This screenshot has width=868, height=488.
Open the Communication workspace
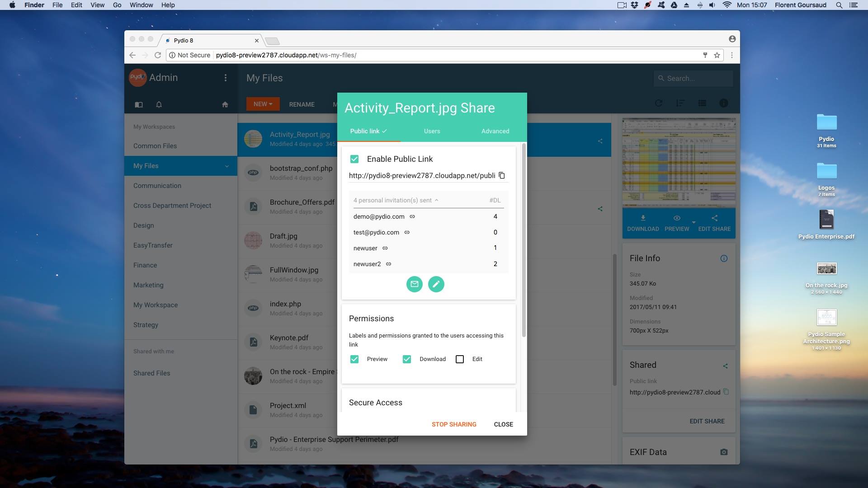[x=181, y=186]
